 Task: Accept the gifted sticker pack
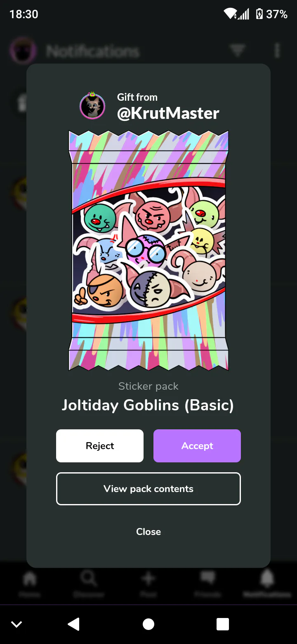point(197,446)
